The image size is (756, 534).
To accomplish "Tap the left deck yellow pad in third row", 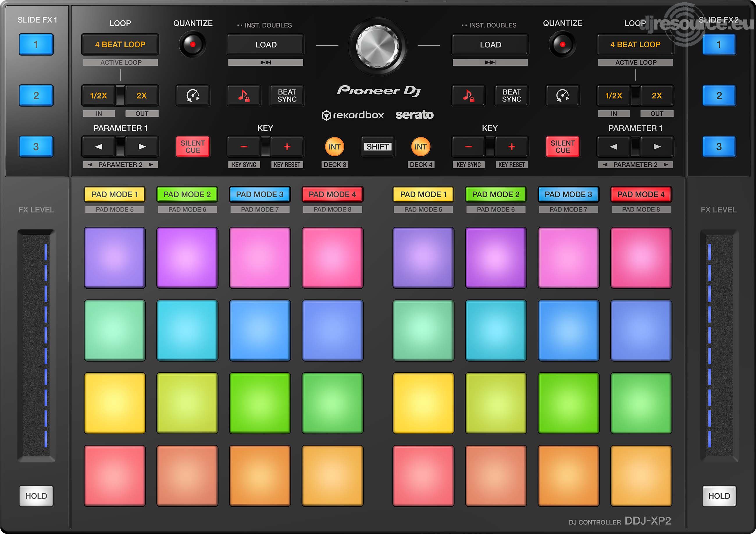I will coord(115,403).
